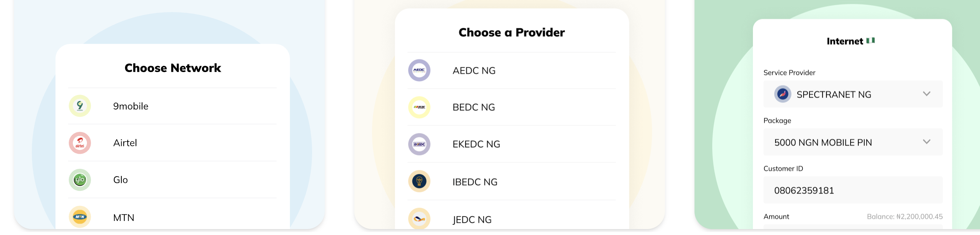Image resolution: width=980 pixels, height=235 pixels.
Task: Click the Customer ID input field
Action: (x=853, y=190)
